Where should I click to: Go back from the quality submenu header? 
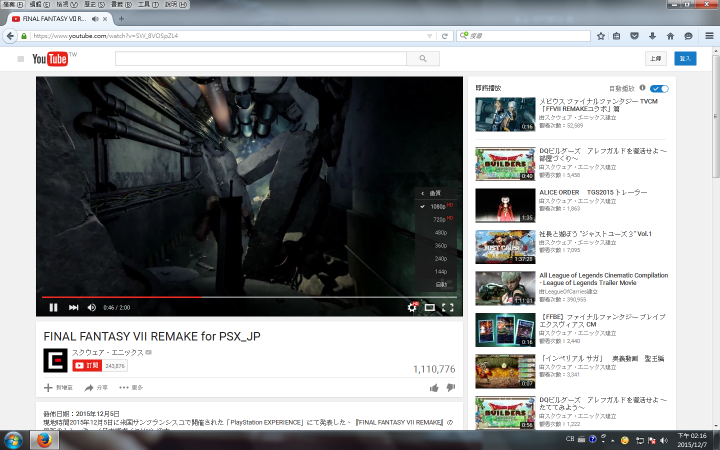[436, 193]
